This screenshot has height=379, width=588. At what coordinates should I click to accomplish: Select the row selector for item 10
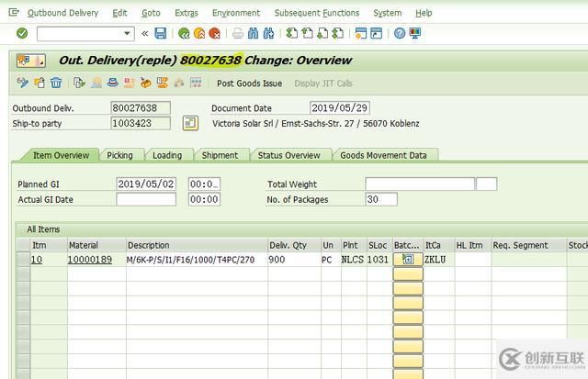23,259
